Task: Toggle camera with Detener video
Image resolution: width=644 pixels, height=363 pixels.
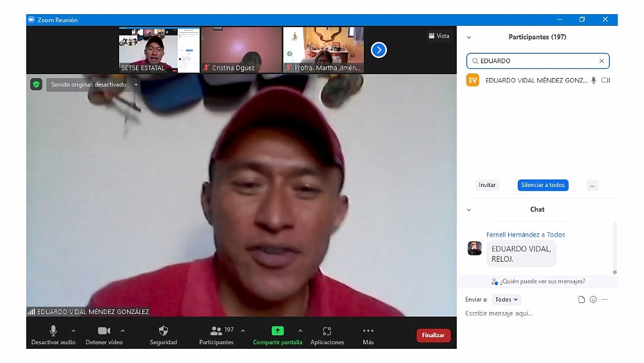Action: tap(104, 334)
